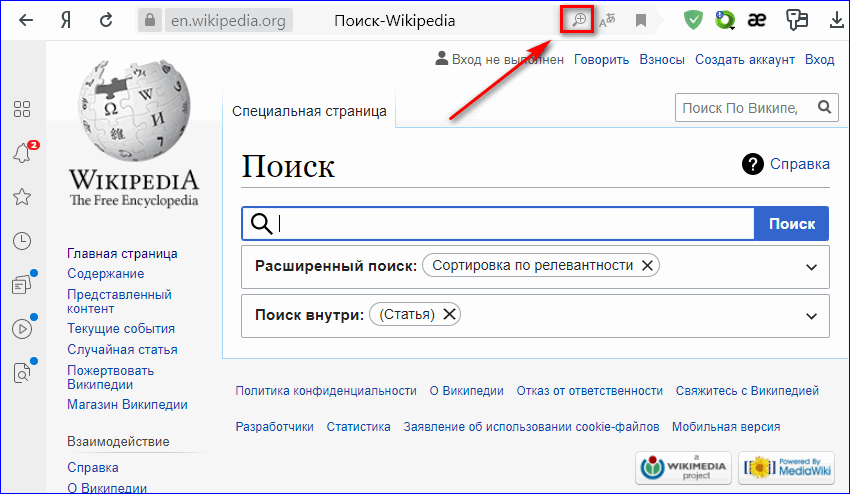The height and width of the screenshot is (494, 850).
Task: Open Магазин Википедии link
Action: tap(127, 405)
